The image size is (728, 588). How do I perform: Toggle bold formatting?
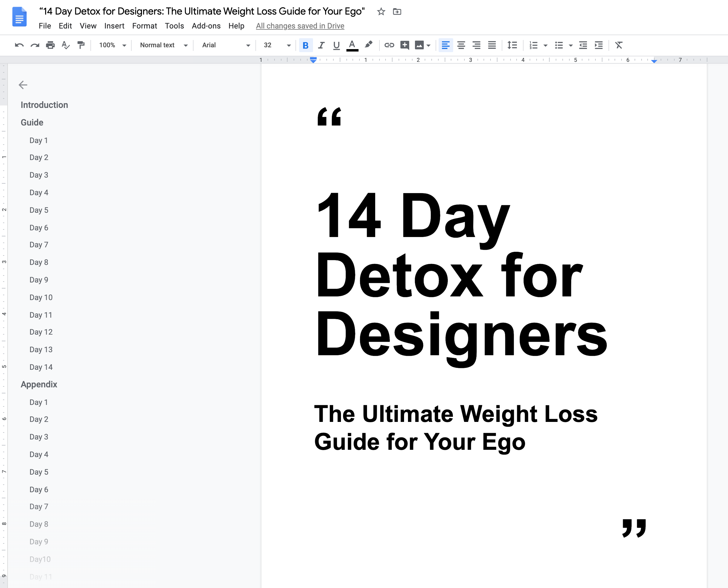pos(306,45)
